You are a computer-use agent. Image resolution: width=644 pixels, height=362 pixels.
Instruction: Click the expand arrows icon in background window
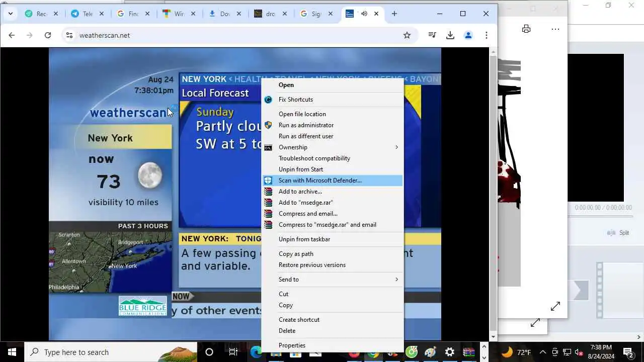click(555, 306)
